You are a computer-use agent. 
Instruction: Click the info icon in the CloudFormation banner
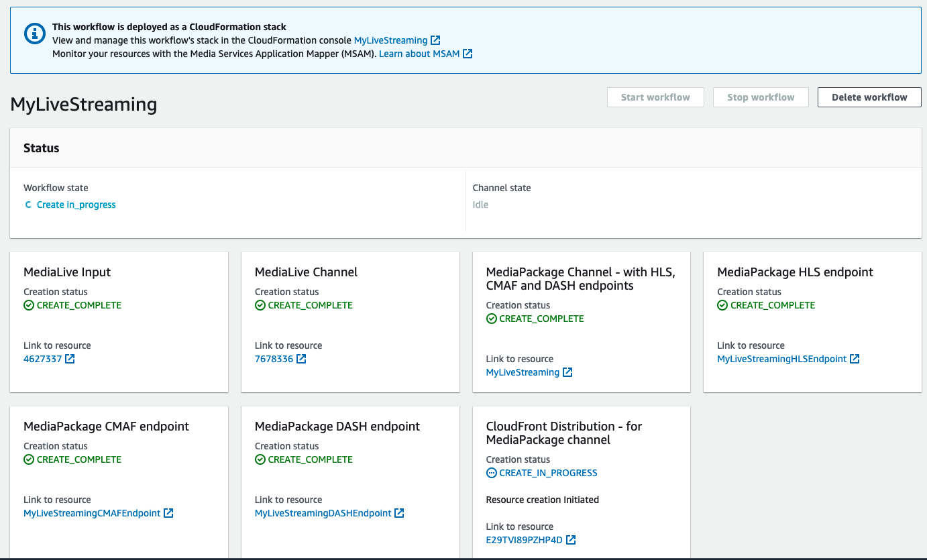coord(35,34)
